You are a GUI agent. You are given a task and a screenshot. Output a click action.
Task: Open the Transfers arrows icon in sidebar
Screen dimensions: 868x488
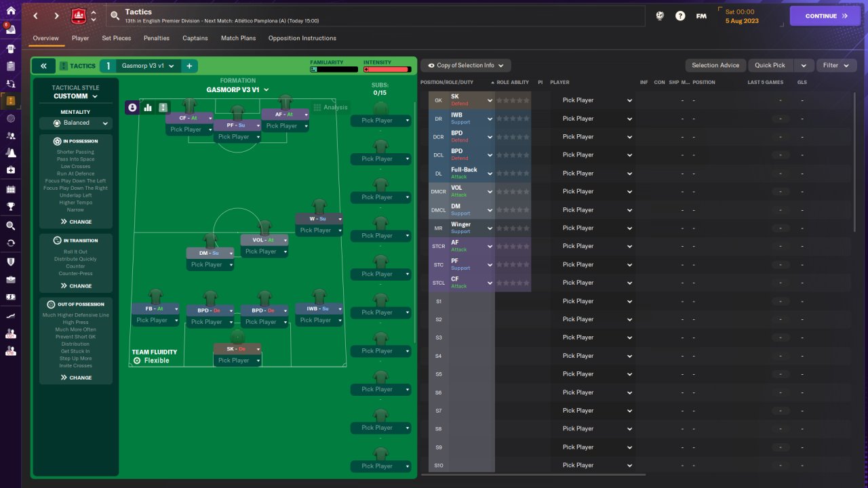(x=10, y=243)
